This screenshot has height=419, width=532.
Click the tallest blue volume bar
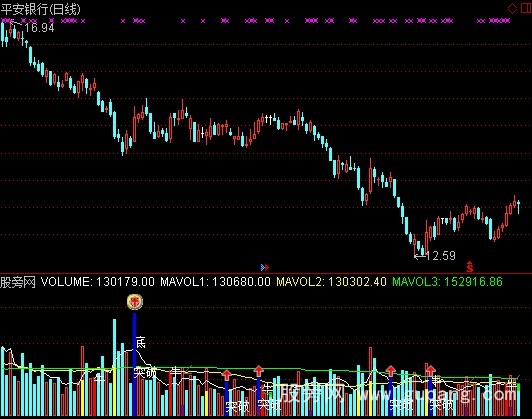click(134, 364)
